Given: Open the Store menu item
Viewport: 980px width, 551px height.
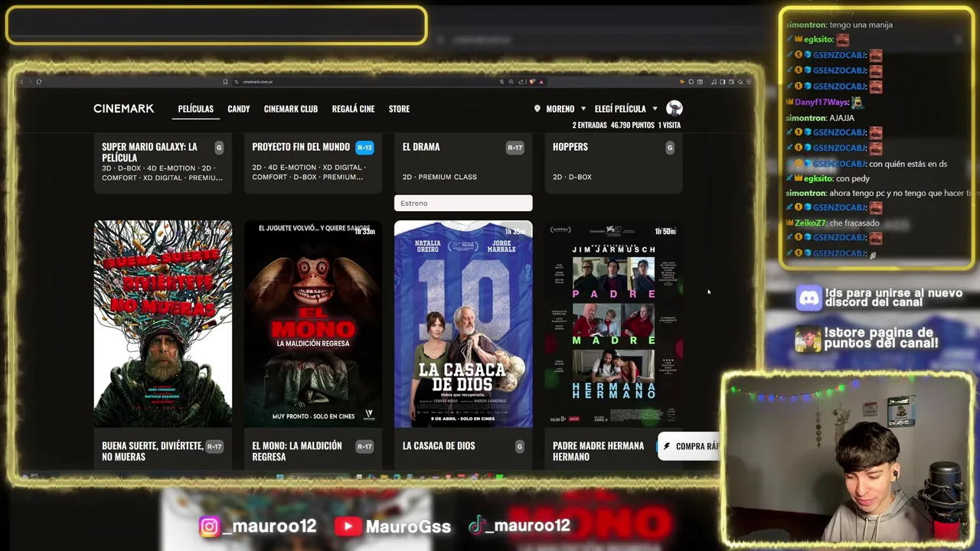Looking at the screenshot, I should coord(399,109).
